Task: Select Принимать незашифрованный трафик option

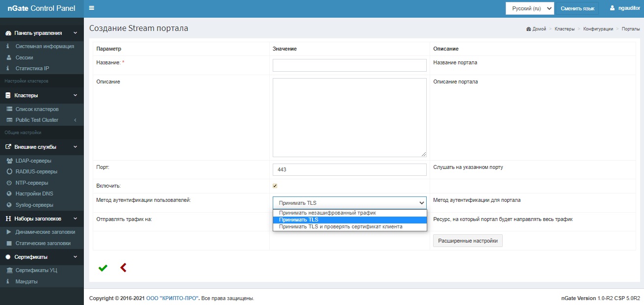Action: point(350,213)
